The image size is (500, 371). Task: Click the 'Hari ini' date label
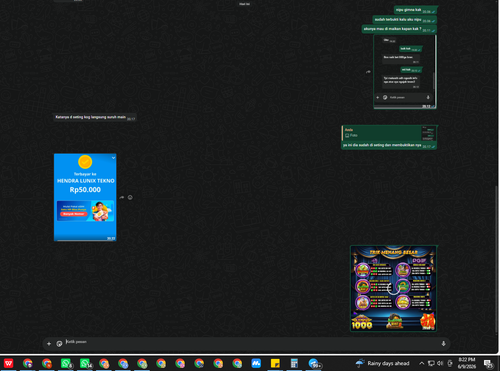point(244,4)
